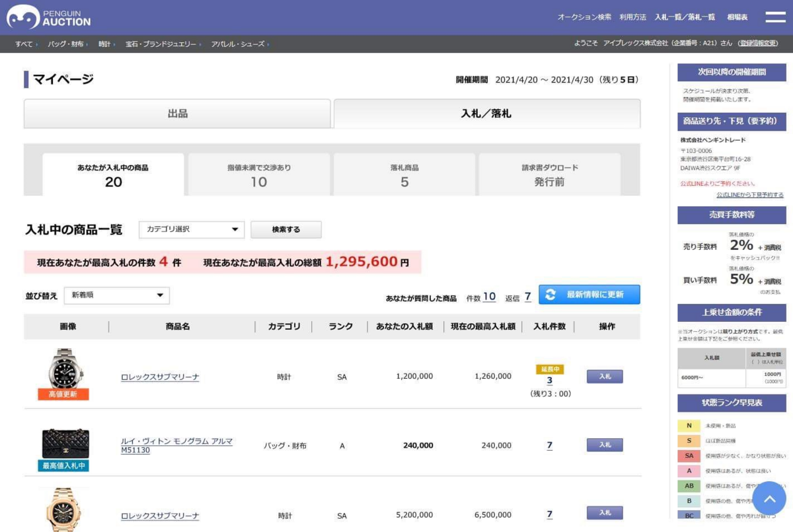
Task: Open ロレックスサブマリーナ link in 1,200,000 row
Action: pyautogui.click(x=160, y=377)
